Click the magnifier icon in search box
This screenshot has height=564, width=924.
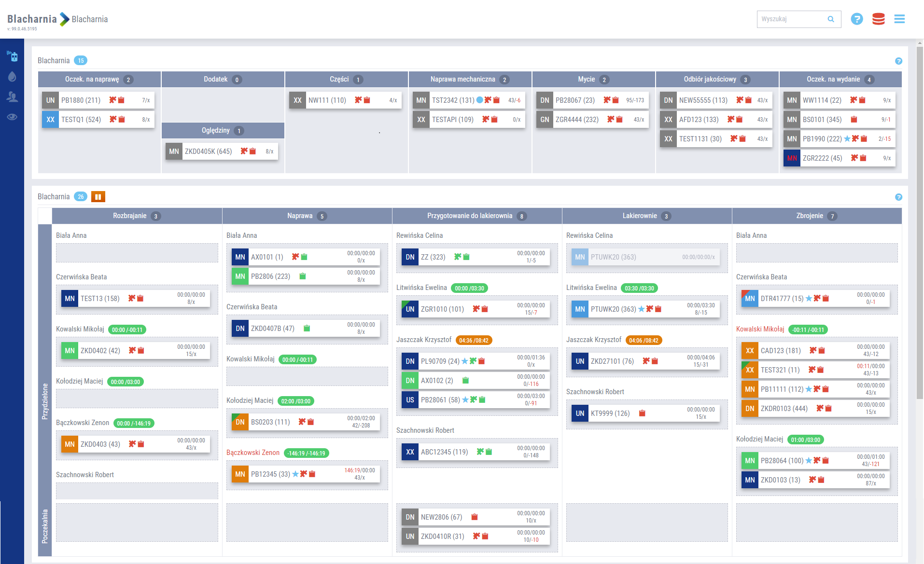[x=831, y=19]
